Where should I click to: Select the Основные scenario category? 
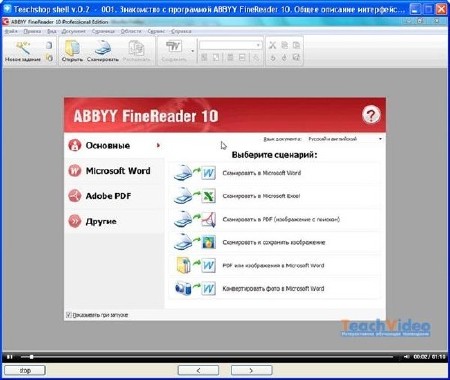(x=114, y=145)
